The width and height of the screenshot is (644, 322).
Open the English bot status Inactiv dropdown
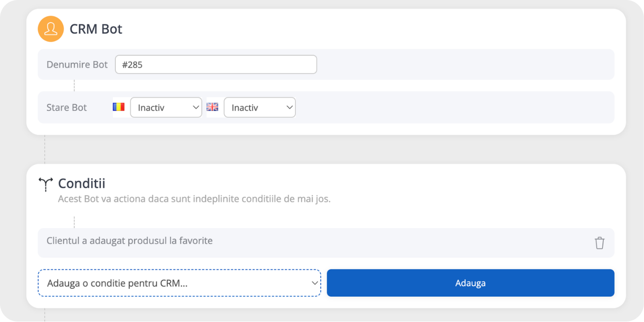260,107
